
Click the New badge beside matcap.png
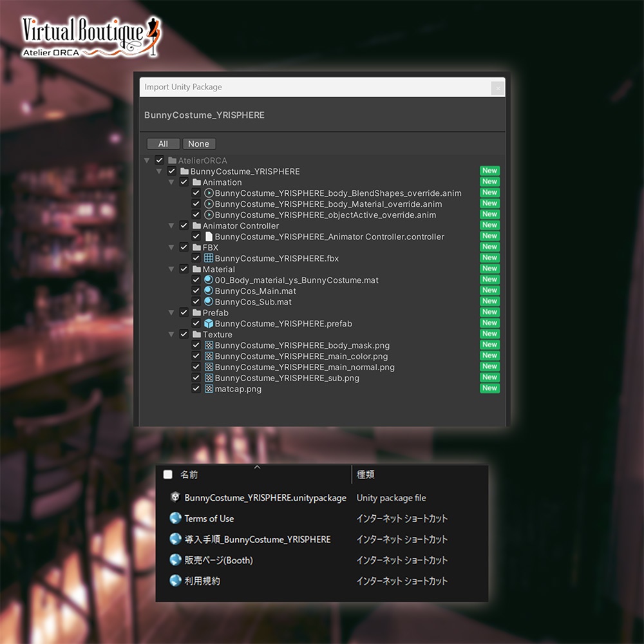click(x=489, y=388)
